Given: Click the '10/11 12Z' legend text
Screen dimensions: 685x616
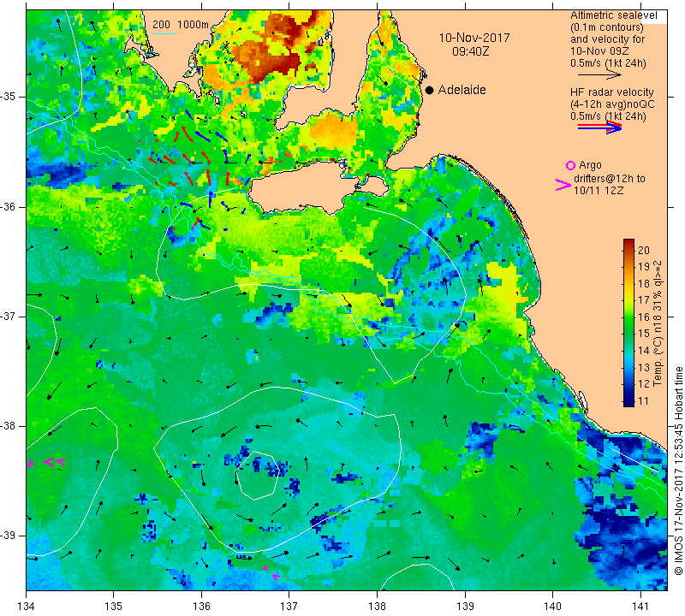Looking at the screenshot, I should 598,191.
